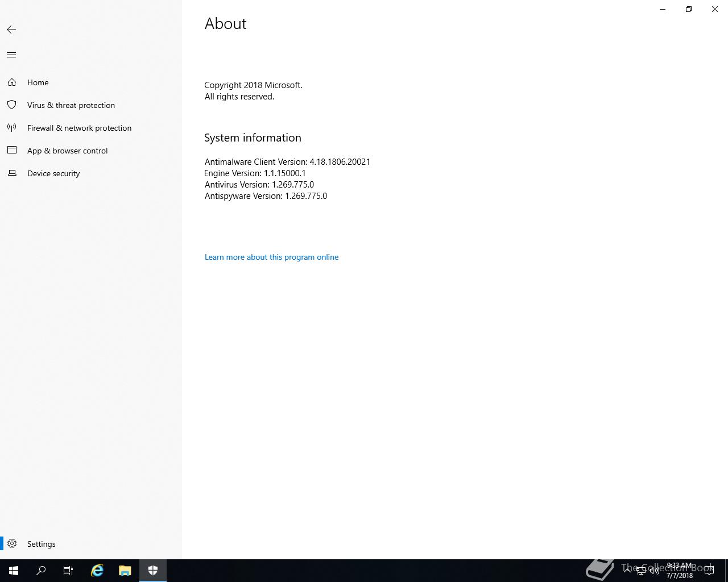Click the App & browser control window icon
The image size is (728, 582).
[x=12, y=150]
